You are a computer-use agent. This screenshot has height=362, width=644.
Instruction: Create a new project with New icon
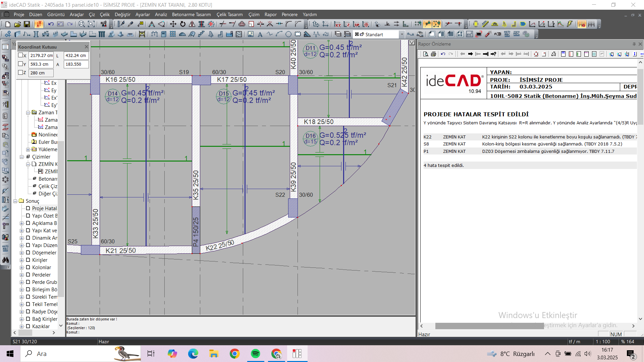[x=8, y=24]
